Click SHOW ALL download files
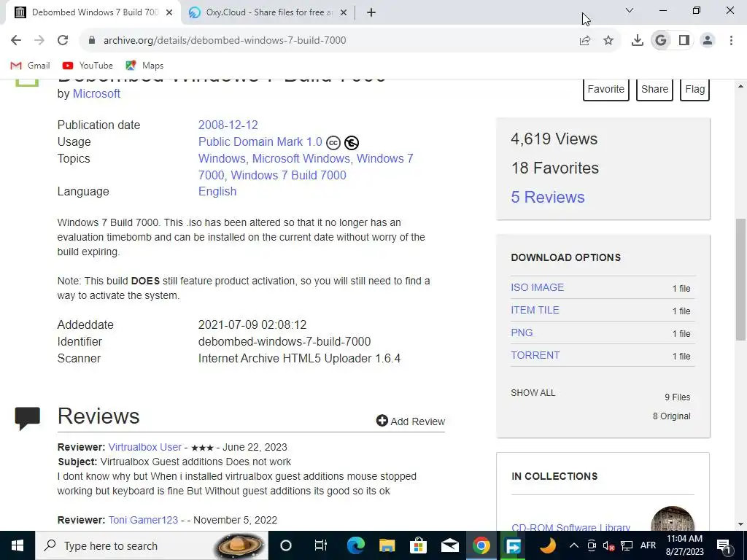Viewport: 747px width, 560px height. (x=533, y=393)
